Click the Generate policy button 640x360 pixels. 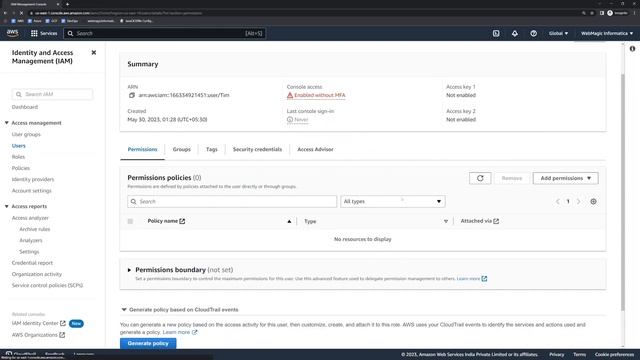coord(148,343)
